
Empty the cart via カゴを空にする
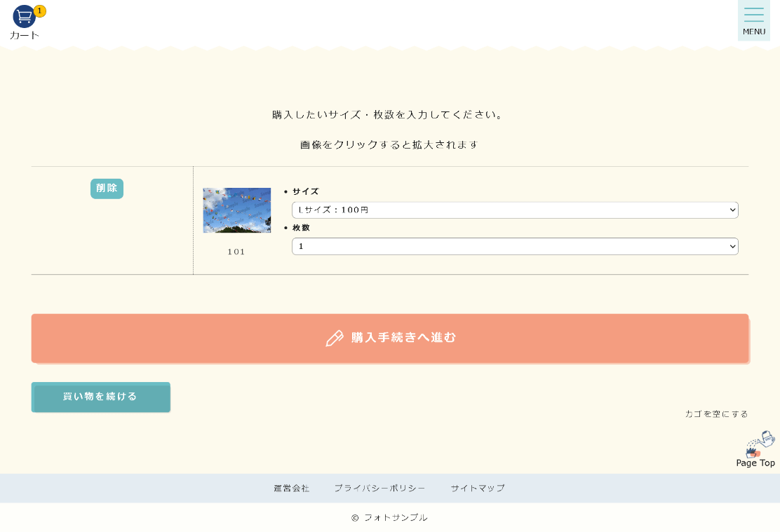[x=716, y=414]
